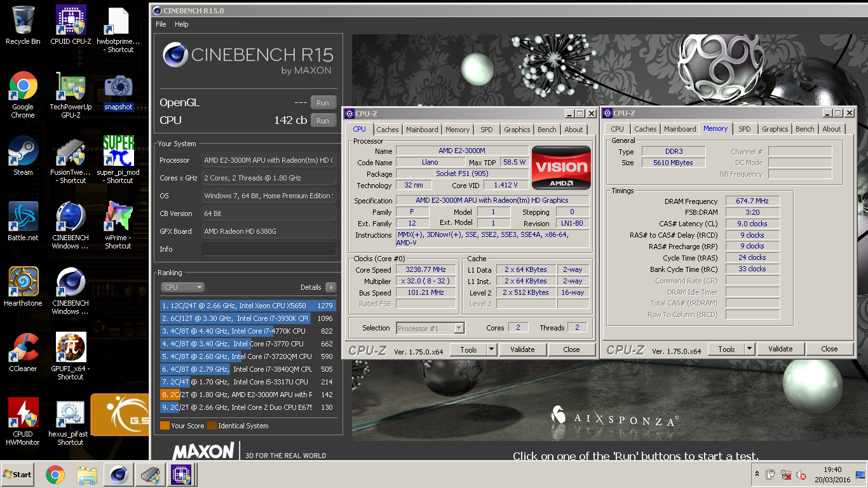Screen dimensions: 868x488
Task: Select Xeon X5650 ranking entry
Action: (x=248, y=306)
